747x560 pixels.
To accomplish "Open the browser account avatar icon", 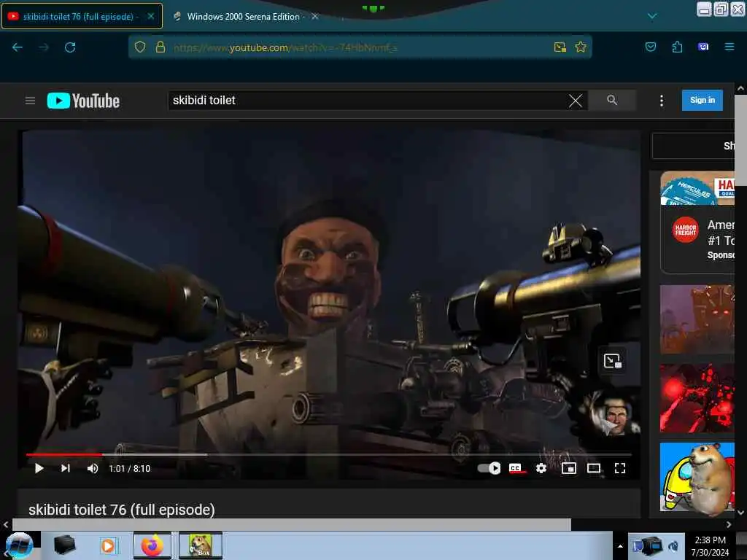I will point(703,47).
